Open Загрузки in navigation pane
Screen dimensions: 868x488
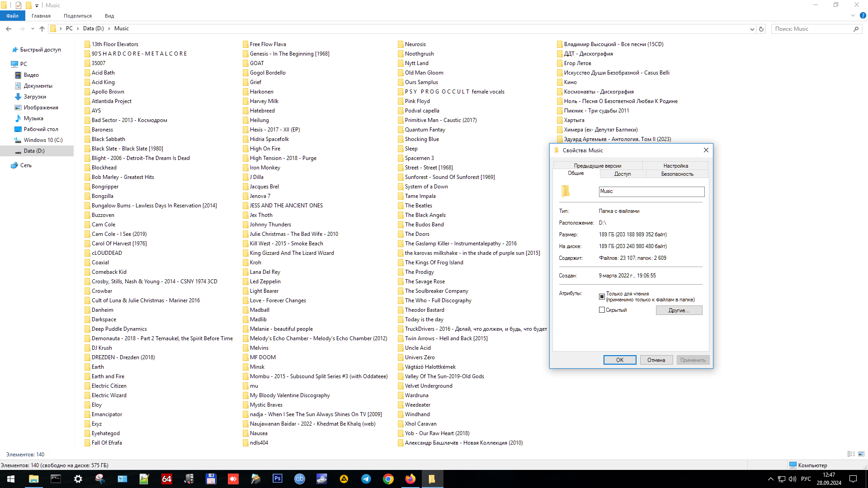(x=35, y=97)
